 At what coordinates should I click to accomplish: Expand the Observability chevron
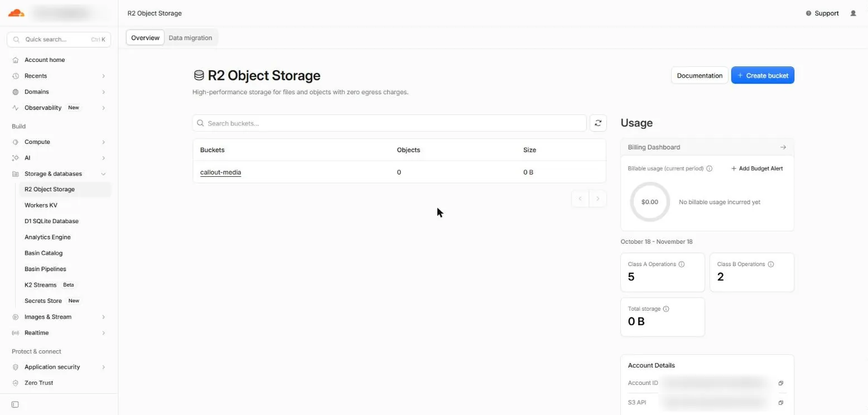104,108
